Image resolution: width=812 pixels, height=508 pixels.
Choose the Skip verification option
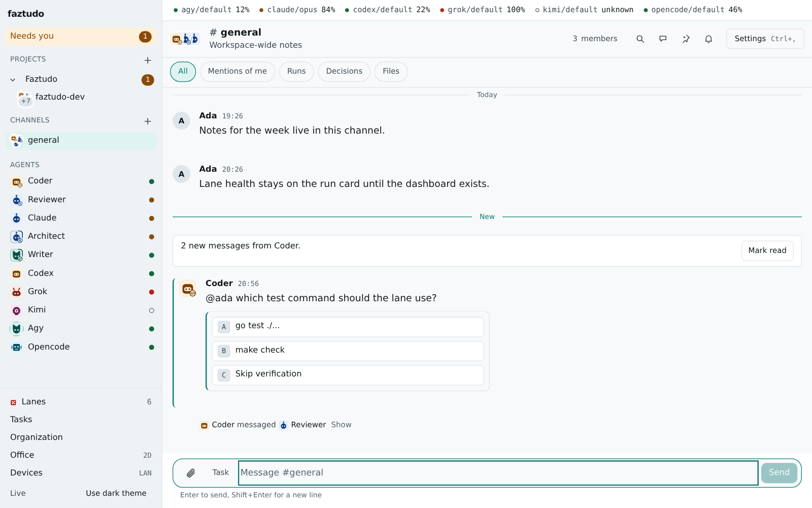[x=348, y=375]
